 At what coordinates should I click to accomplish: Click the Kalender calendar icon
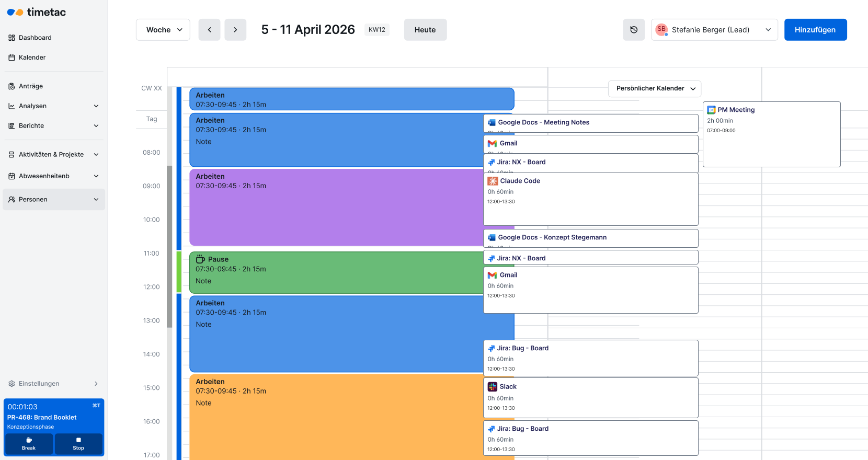[12, 57]
